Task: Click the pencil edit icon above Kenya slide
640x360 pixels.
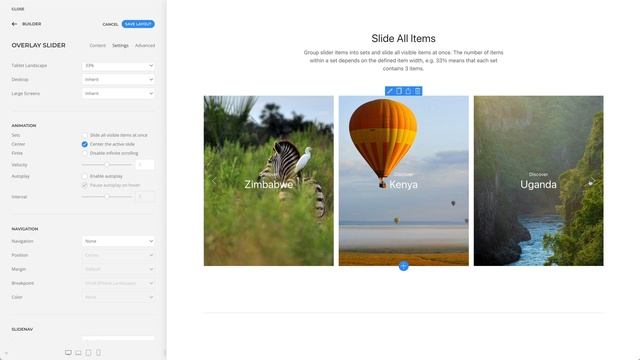Action: 389,91
